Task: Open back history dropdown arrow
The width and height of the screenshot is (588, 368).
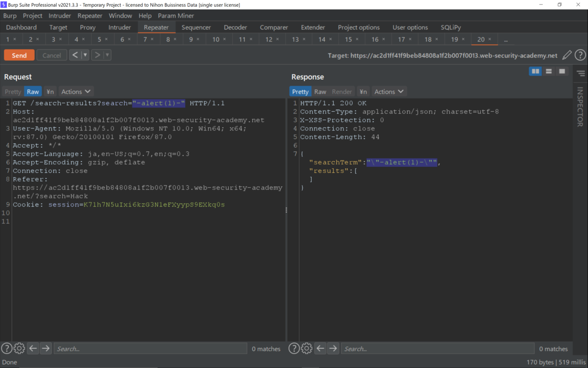Action: pos(85,55)
